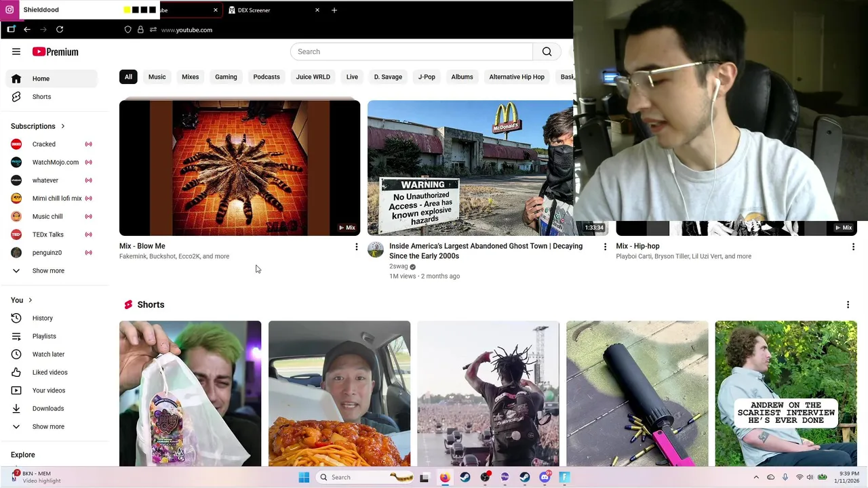This screenshot has width=868, height=488.
Task: Select the Podcasts filter chip
Action: point(267,77)
